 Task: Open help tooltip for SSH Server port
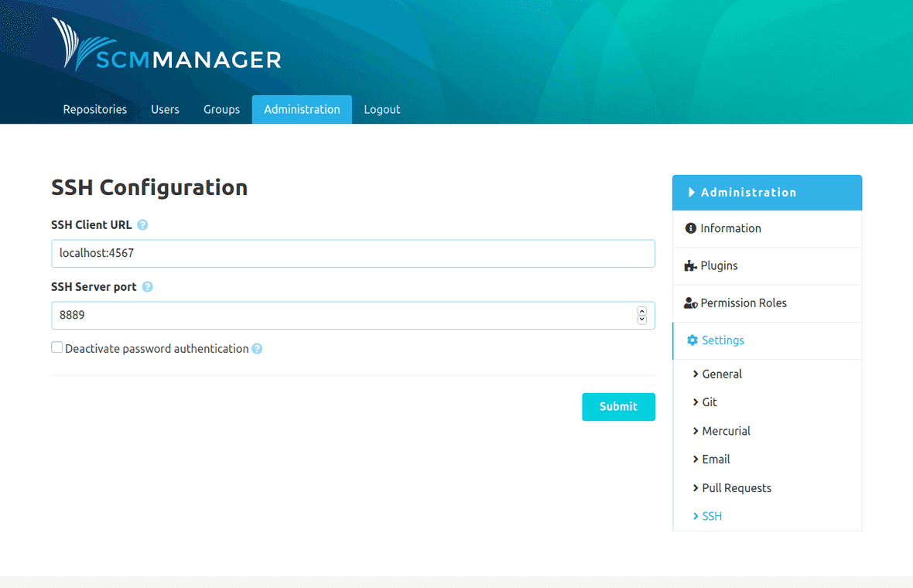click(148, 286)
